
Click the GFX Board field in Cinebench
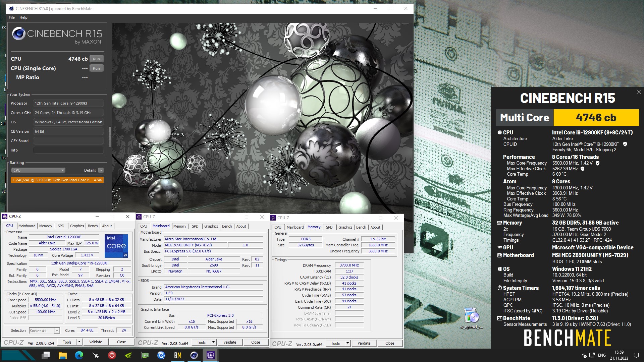tap(68, 141)
